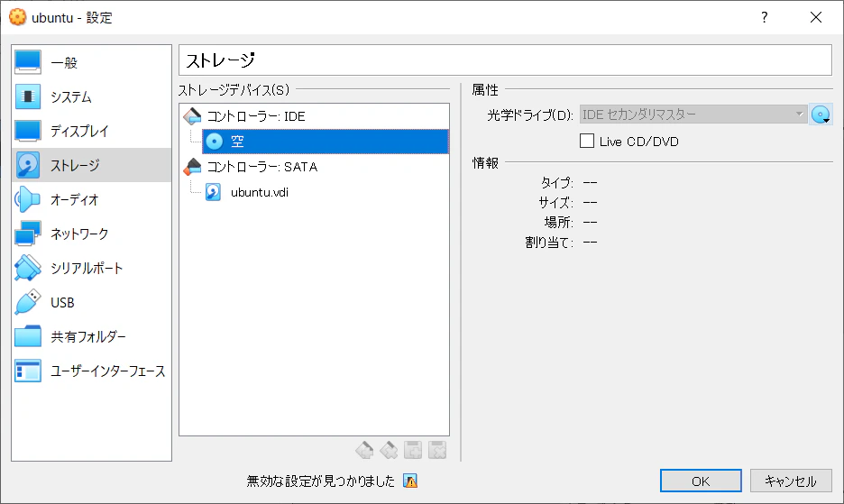This screenshot has height=504, width=844.
Task: Open the ネットワーク settings category
Action: pyautogui.click(x=91, y=234)
